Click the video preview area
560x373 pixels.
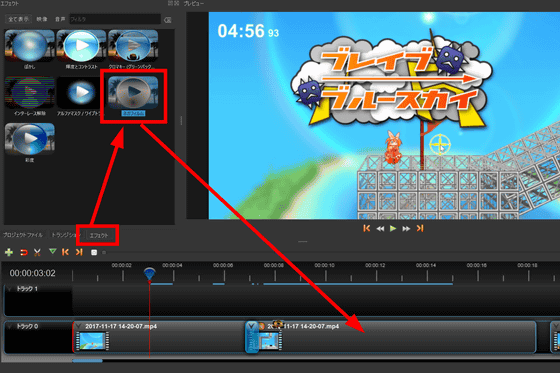(384, 115)
